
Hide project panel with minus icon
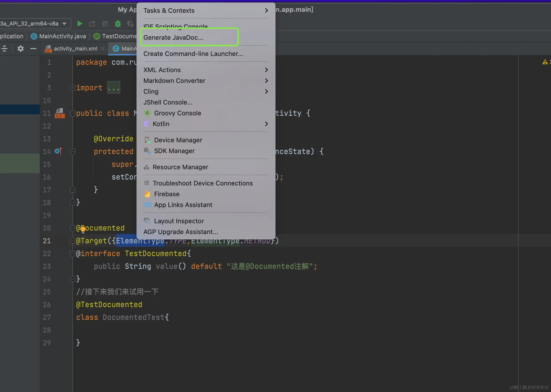coord(33,49)
